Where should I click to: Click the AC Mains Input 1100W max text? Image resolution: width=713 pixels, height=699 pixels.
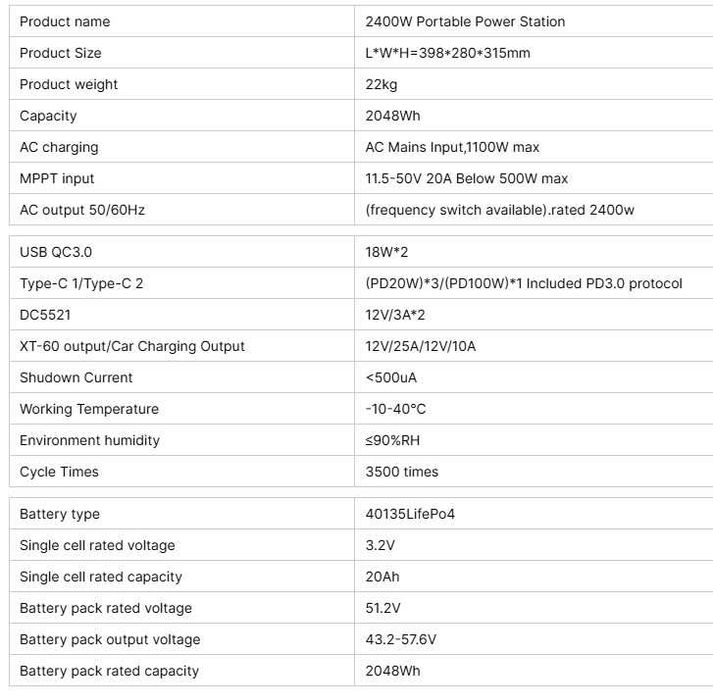click(452, 147)
